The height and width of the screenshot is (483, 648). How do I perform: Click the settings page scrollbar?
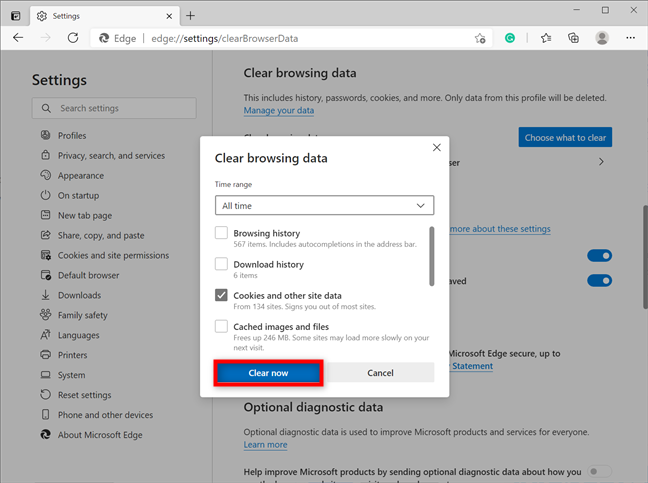point(645,256)
